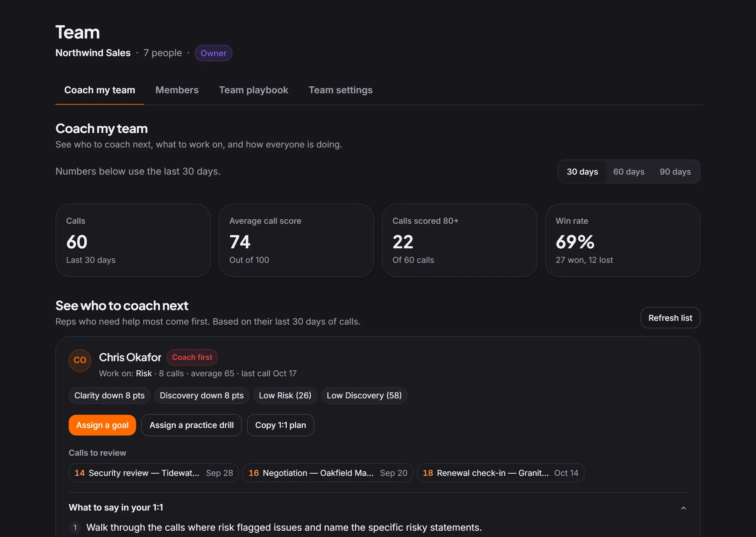Select the Coach my team tab

pyautogui.click(x=100, y=90)
